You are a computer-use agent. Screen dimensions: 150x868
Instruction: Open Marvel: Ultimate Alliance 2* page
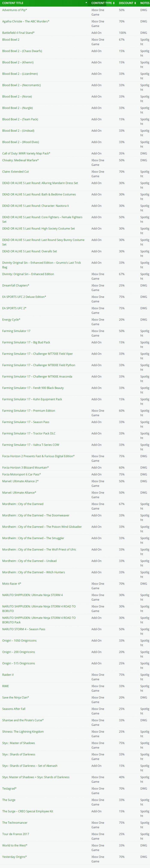coord(20,480)
